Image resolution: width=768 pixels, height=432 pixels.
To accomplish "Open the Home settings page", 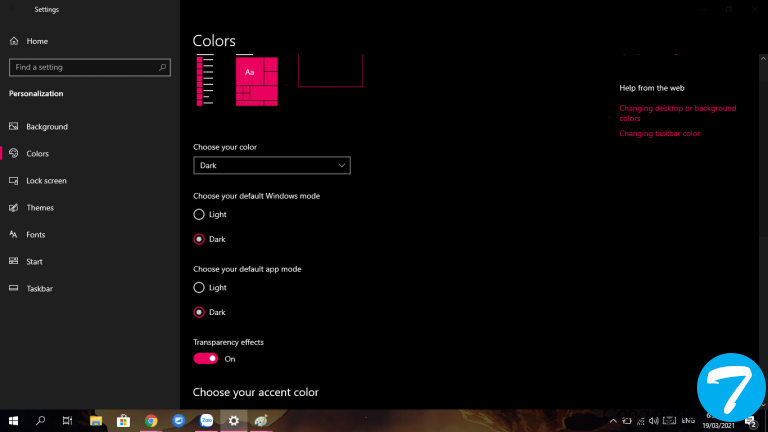I will (x=36, y=41).
